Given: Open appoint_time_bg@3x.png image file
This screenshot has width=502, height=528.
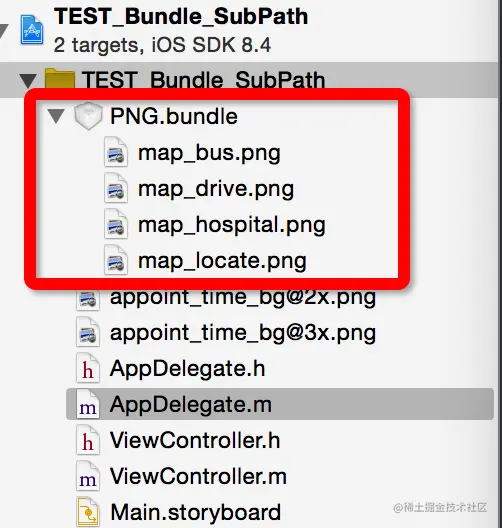Looking at the screenshot, I should point(243,333).
